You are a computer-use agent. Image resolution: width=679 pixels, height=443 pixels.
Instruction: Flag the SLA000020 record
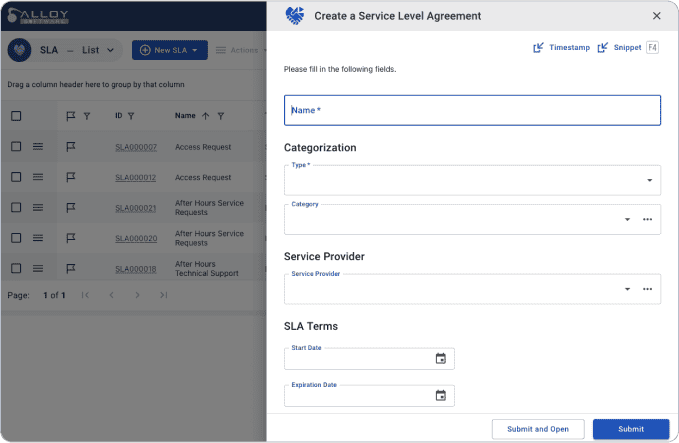[71, 238]
